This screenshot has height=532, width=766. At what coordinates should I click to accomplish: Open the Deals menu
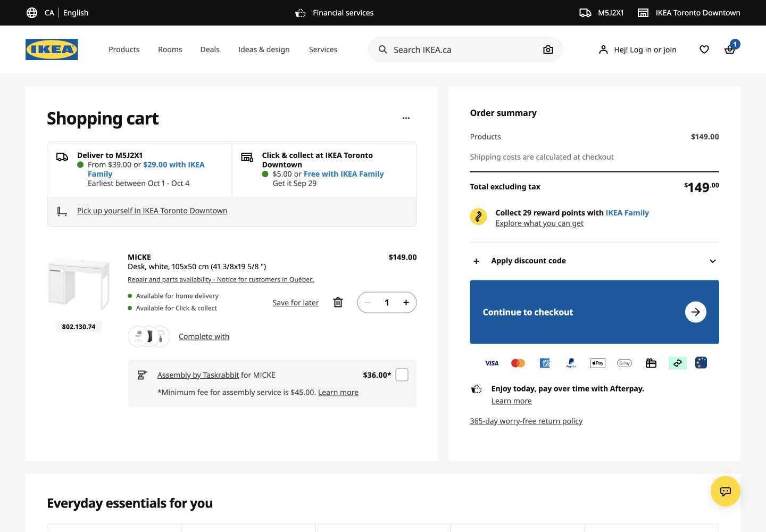point(210,49)
